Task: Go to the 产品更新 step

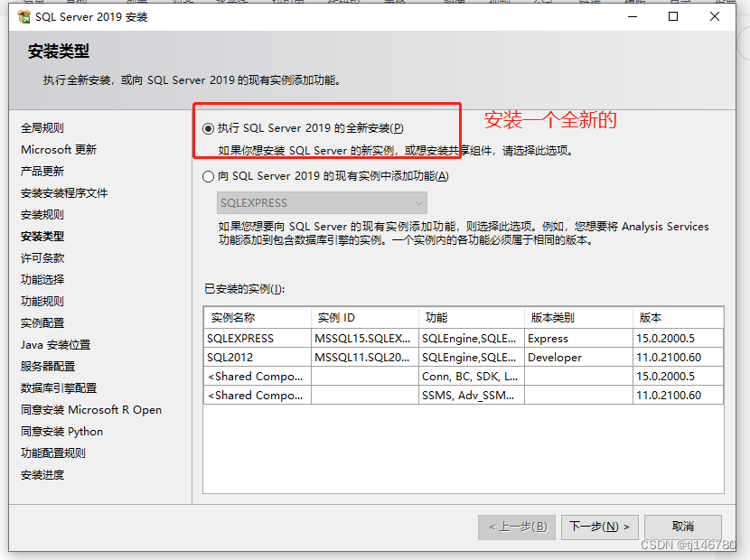Action: tap(42, 172)
